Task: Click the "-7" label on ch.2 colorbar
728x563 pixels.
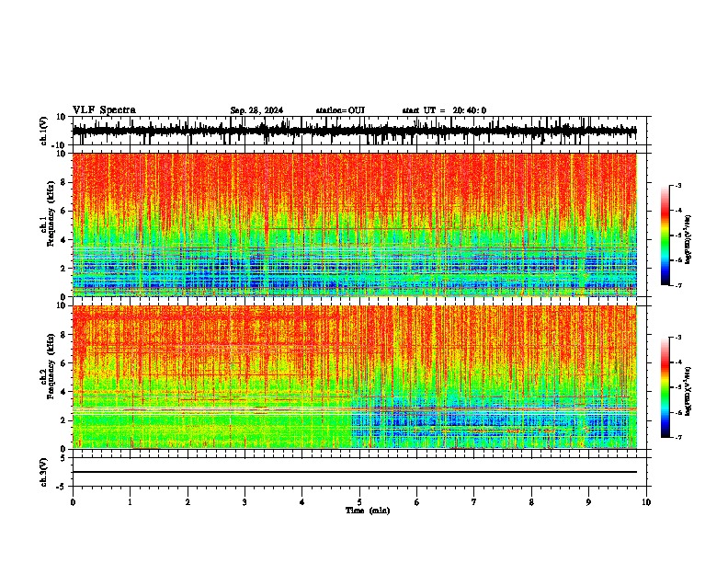Action: pos(677,437)
